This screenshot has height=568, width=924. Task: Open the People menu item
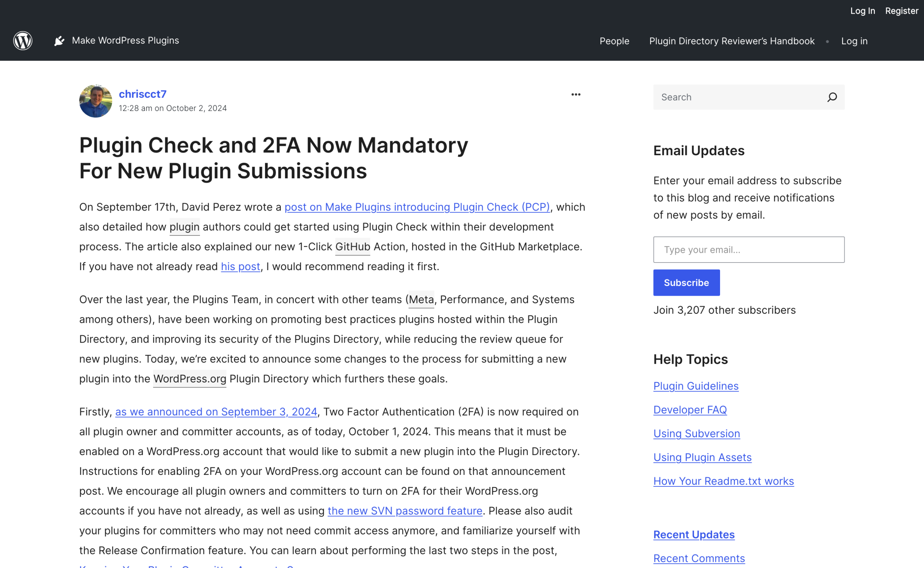[x=614, y=41]
